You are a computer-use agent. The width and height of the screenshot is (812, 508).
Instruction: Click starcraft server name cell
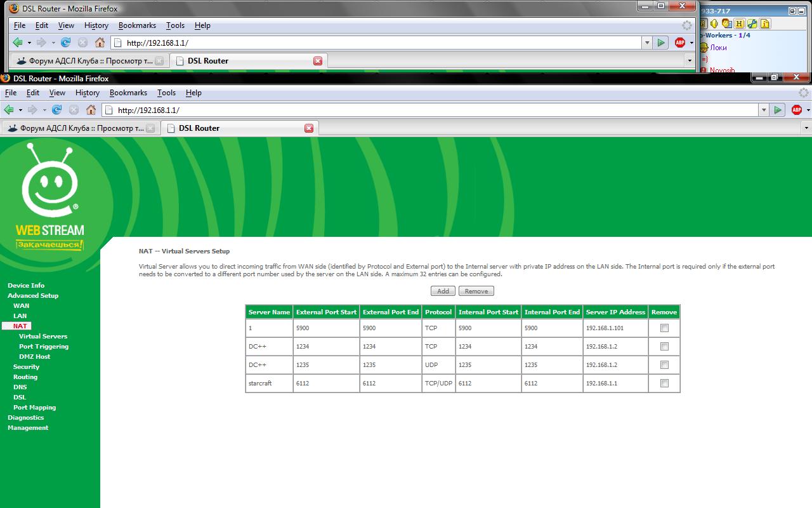point(269,384)
